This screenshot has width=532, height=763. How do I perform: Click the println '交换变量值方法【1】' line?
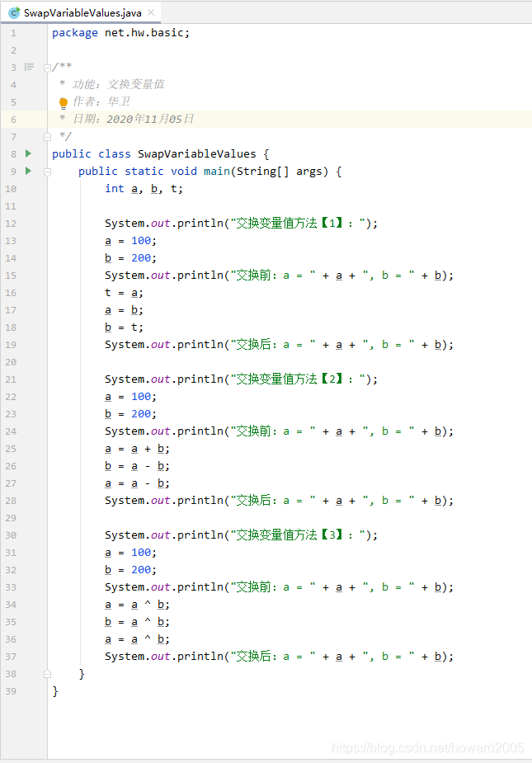point(241,224)
